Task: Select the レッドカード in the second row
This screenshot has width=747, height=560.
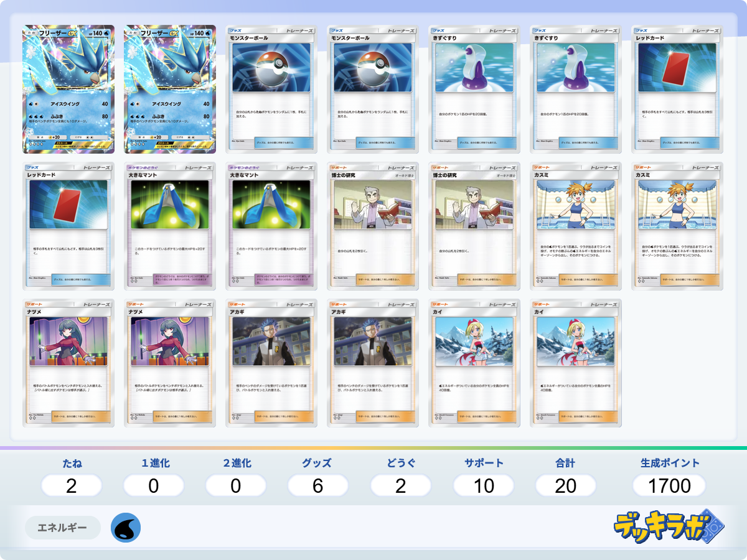Action: (x=68, y=226)
